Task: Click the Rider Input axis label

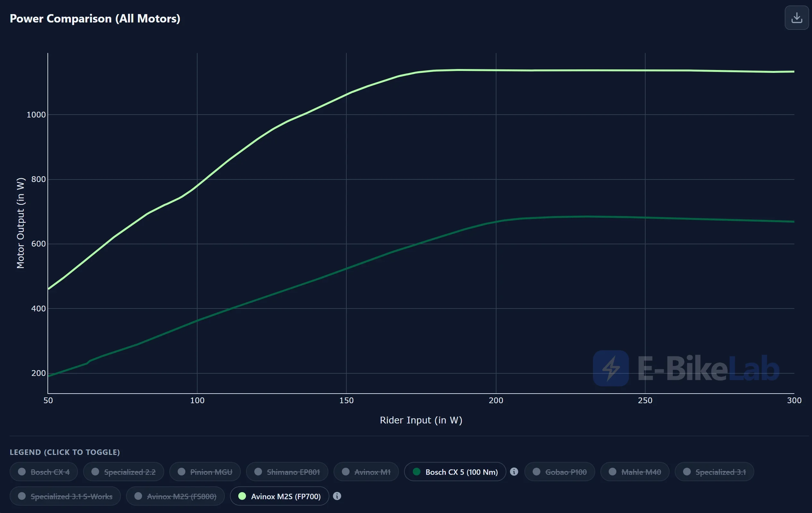Action: click(421, 420)
